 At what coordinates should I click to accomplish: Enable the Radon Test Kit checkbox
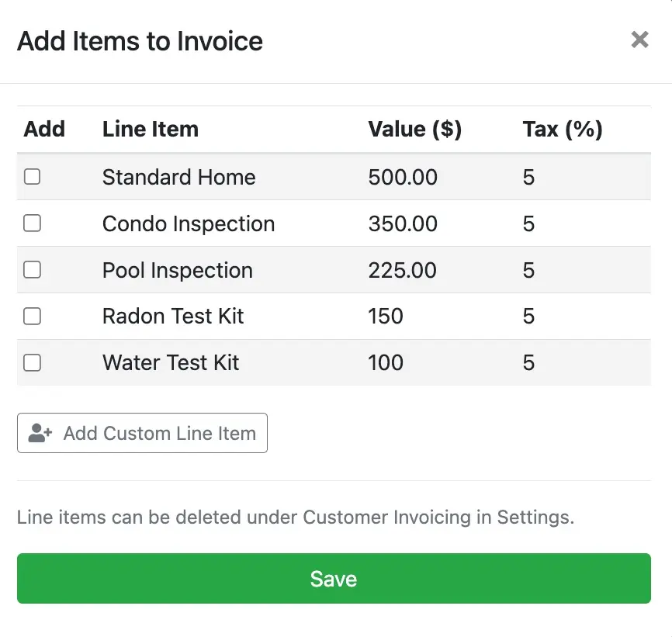point(32,316)
